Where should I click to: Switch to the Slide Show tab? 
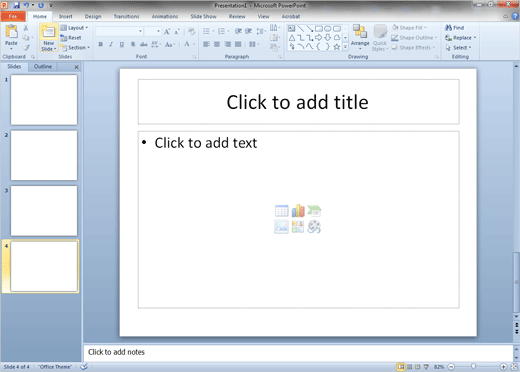tap(204, 16)
